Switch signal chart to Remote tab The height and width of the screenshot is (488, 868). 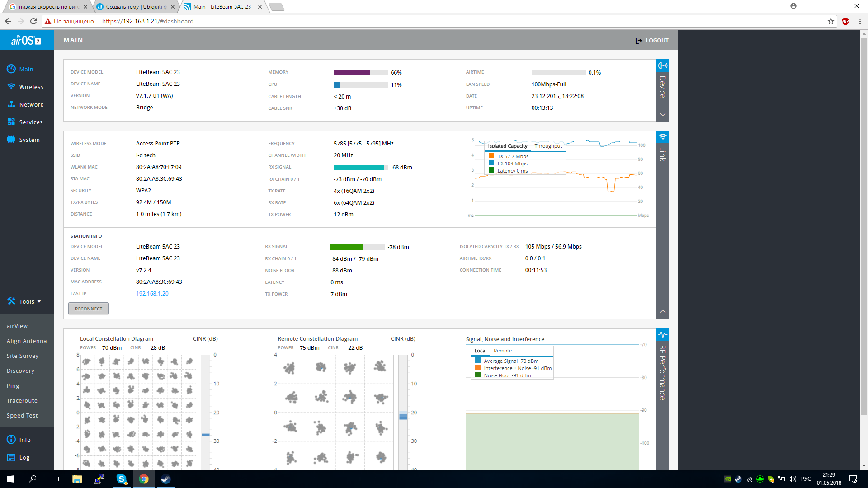coord(503,351)
